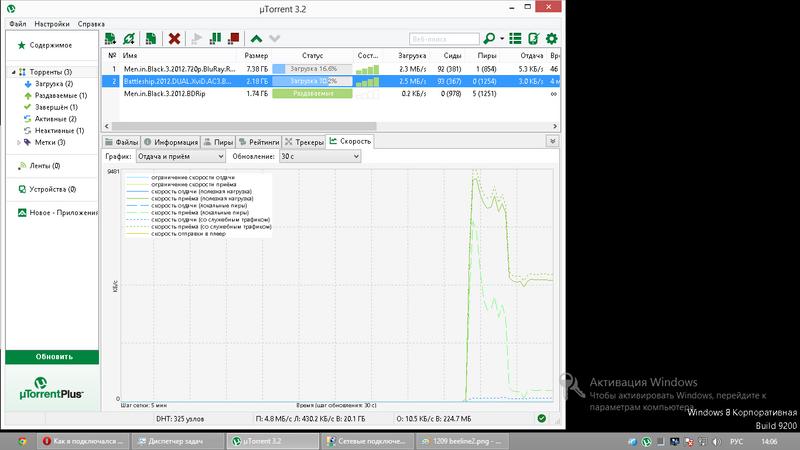Open the Справка menu
The height and width of the screenshot is (450, 800).
click(91, 23)
